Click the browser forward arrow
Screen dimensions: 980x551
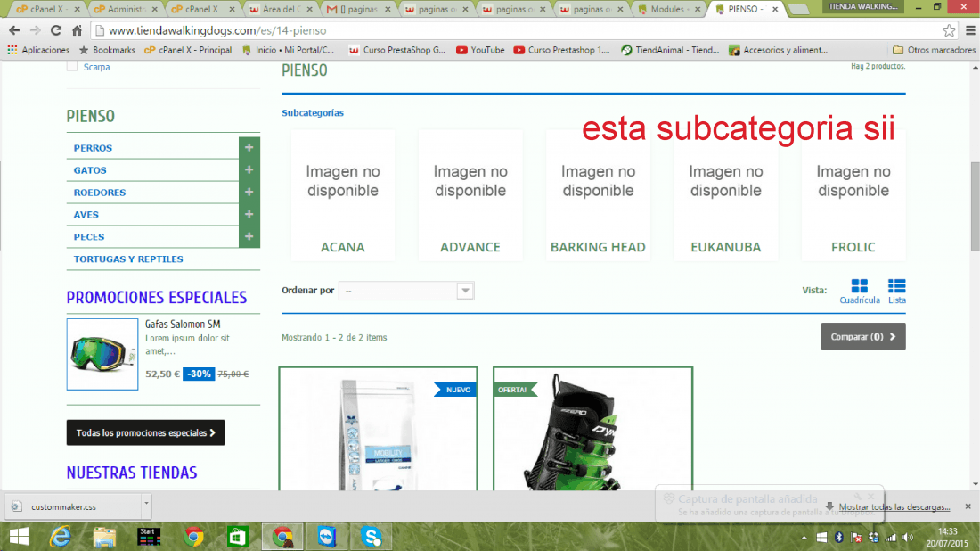[x=35, y=30]
